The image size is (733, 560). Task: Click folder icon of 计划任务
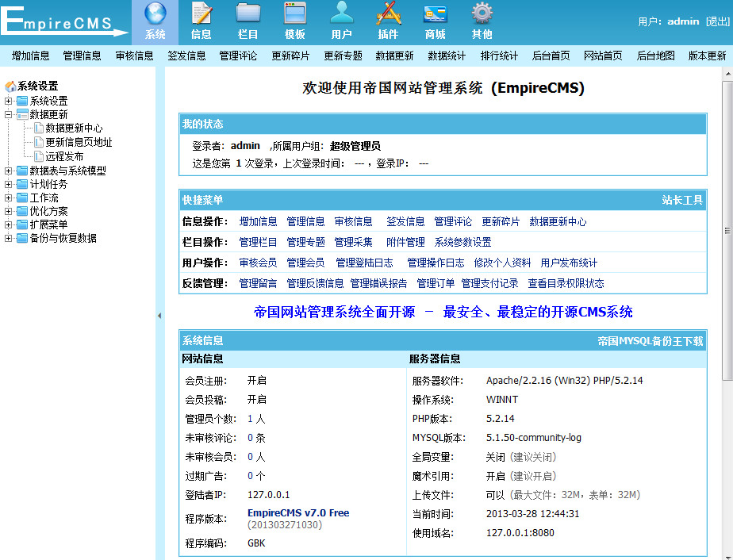pyautogui.click(x=22, y=184)
